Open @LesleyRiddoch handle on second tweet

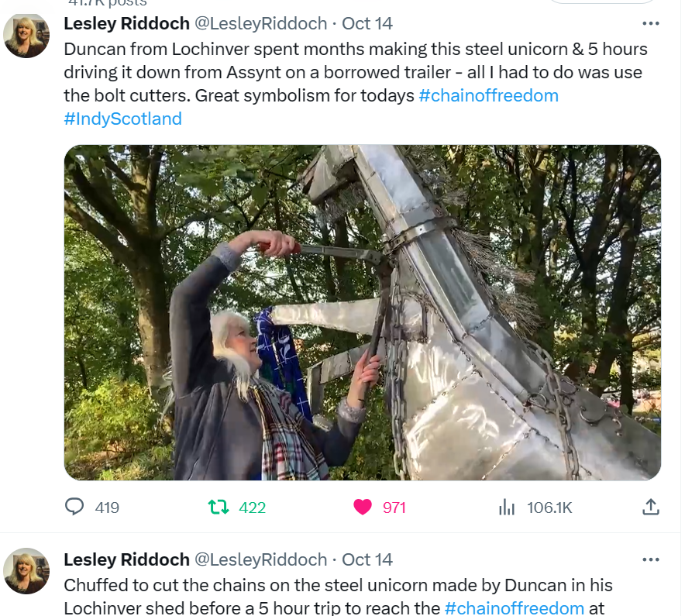coord(261,559)
